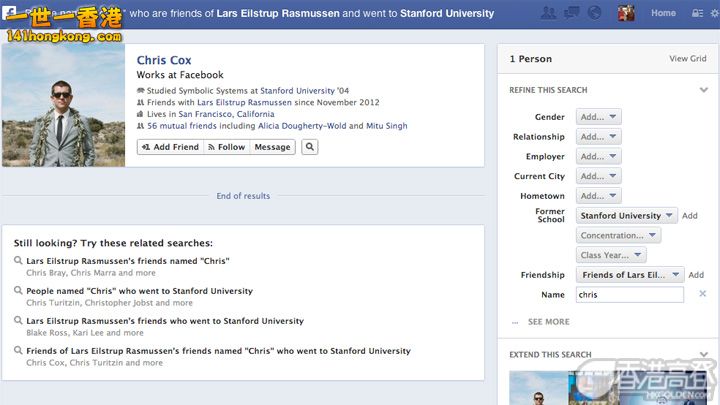Click the Name filter text field
The height and width of the screenshot is (405, 720).
pyautogui.click(x=629, y=295)
